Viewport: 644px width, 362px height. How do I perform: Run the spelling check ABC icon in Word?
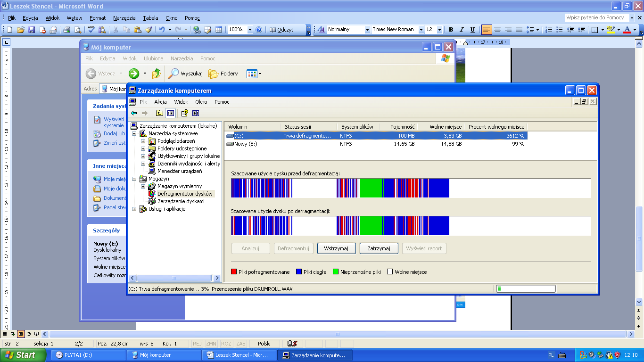[91, 30]
